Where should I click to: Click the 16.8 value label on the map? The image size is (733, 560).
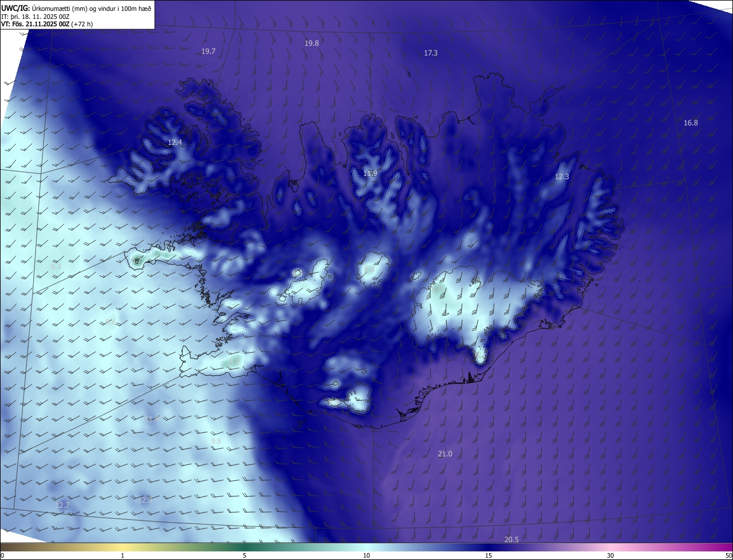691,123
